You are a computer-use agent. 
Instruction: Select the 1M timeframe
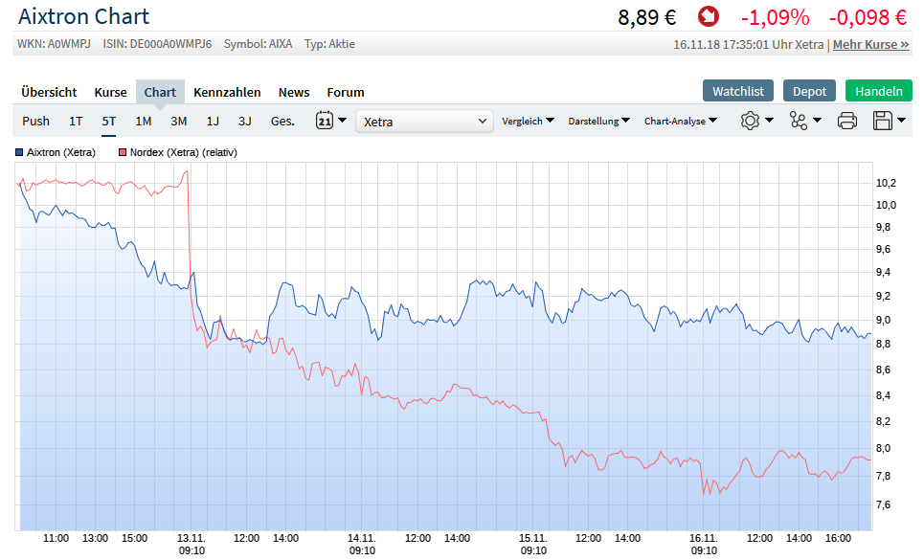click(144, 121)
